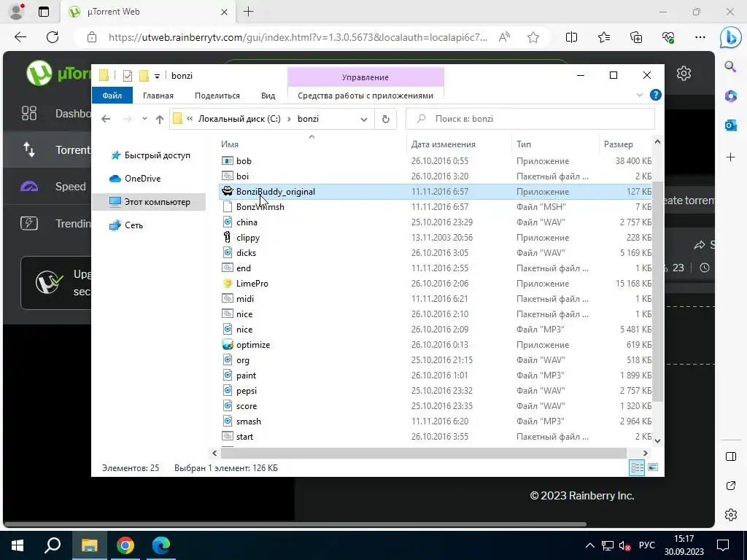Select the pepsi WAV file icon
Viewport: 747px width, 560px height.
click(x=228, y=391)
